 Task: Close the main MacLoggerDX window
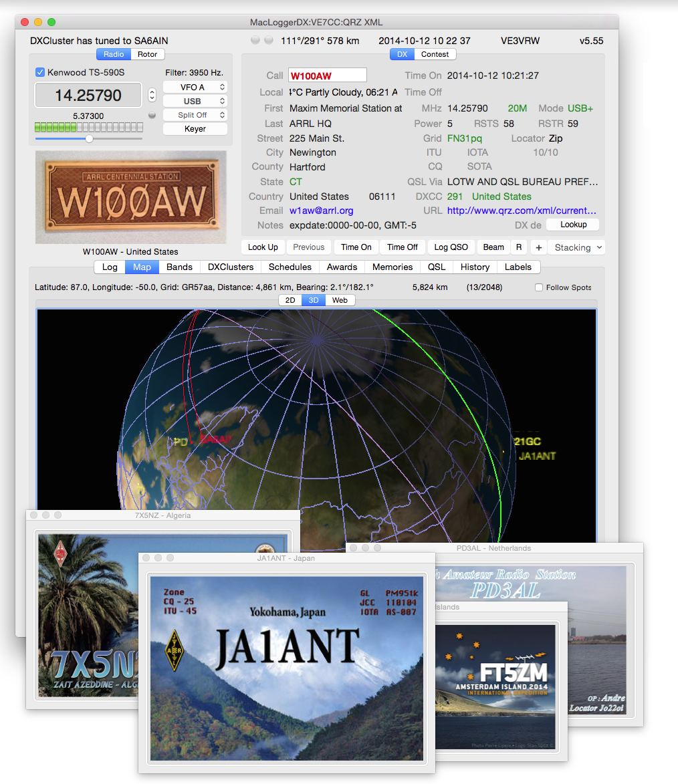(25, 22)
